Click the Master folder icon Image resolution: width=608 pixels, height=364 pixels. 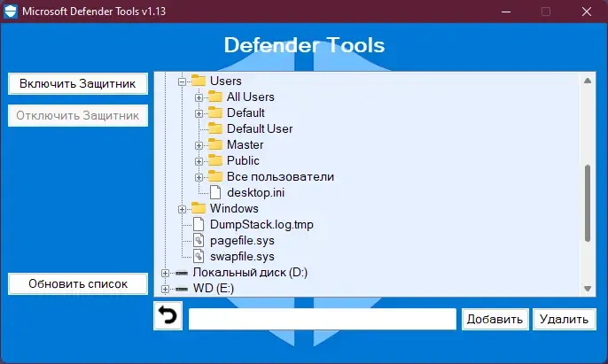pos(215,144)
